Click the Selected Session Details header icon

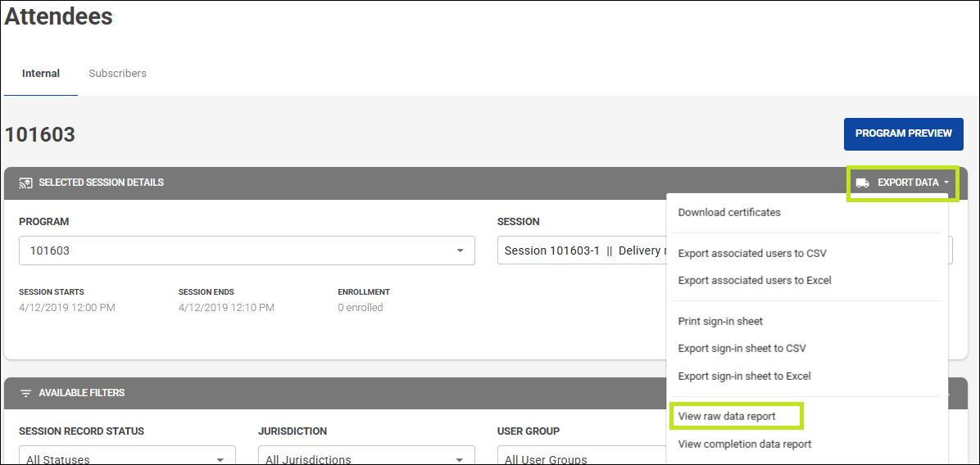[x=25, y=183]
